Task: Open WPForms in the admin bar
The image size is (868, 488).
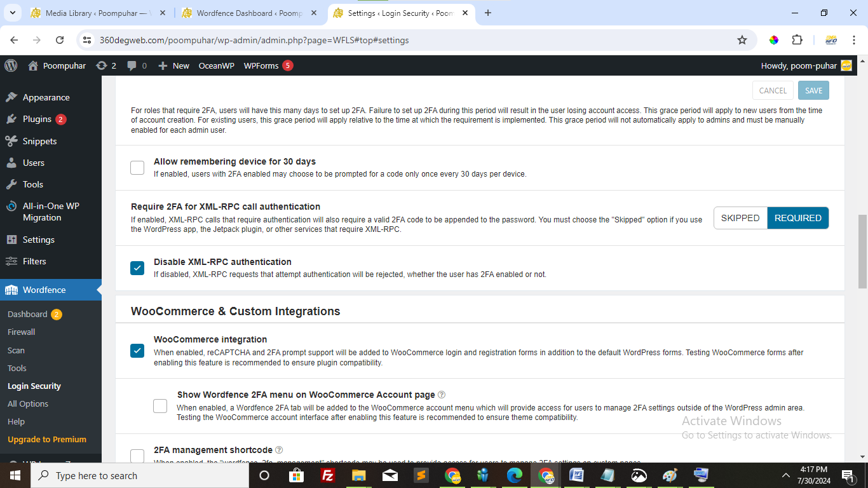Action: [268, 65]
